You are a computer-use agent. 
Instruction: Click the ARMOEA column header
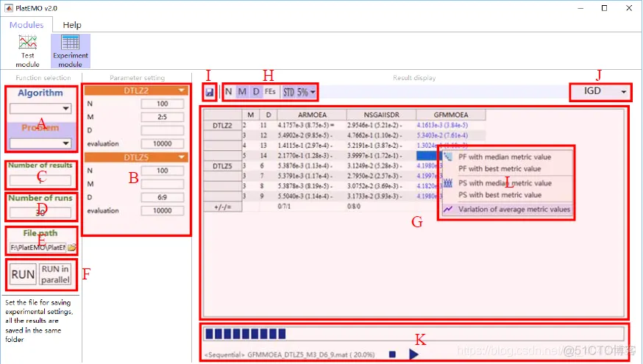click(312, 115)
